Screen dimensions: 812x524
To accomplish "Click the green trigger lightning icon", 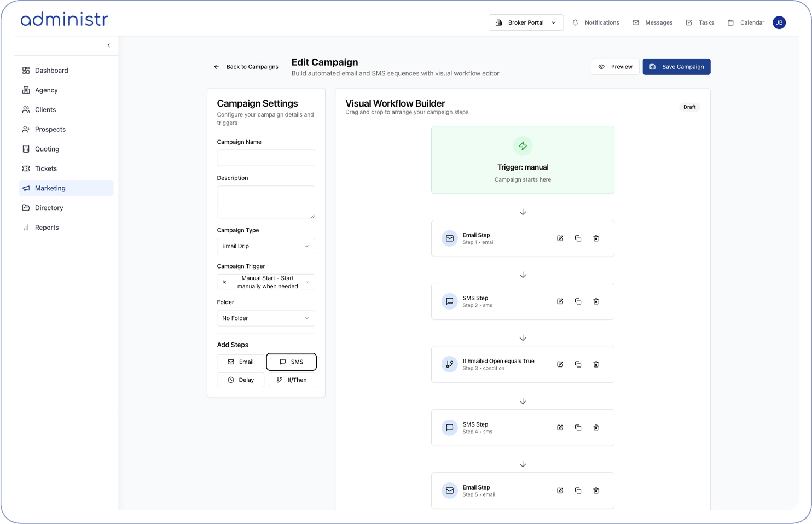I will coord(523,146).
